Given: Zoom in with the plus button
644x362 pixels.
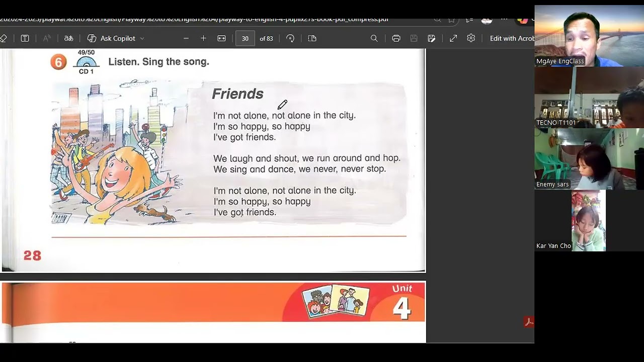Looking at the screenshot, I should tap(203, 38).
